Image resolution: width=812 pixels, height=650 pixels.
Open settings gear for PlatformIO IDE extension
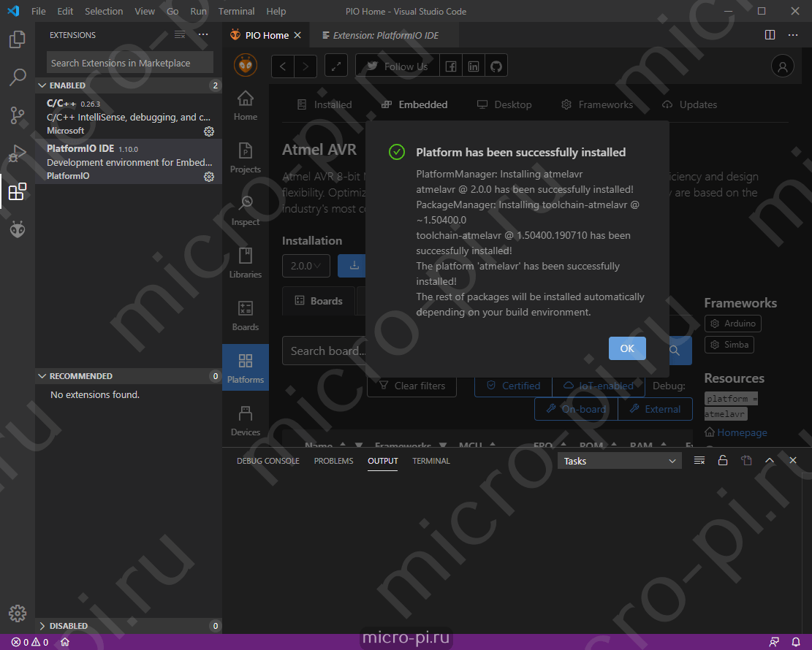pyautogui.click(x=209, y=176)
